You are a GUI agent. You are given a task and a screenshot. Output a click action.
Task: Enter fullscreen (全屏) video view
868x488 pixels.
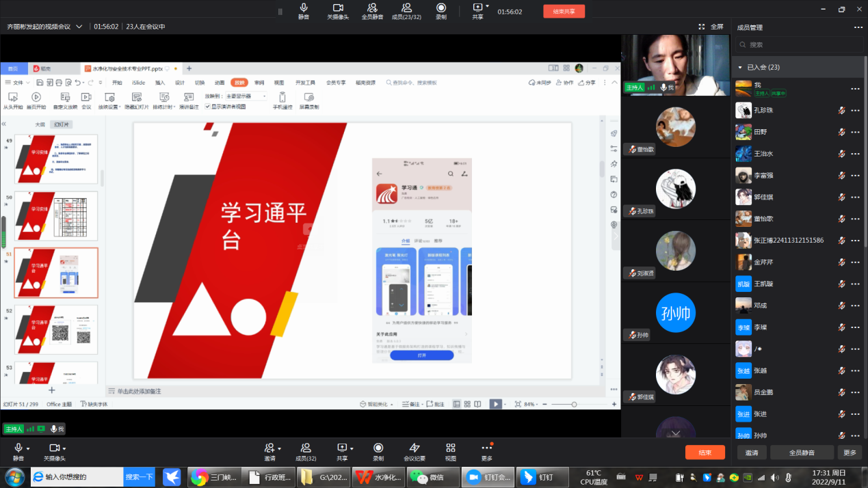[711, 27]
